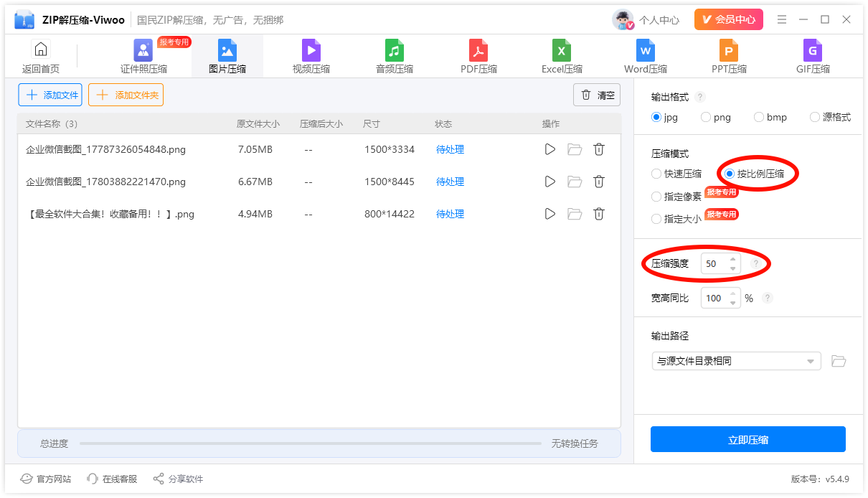Open the PPT压缩 icon
Viewport: 868px width, 498px height.
[729, 50]
